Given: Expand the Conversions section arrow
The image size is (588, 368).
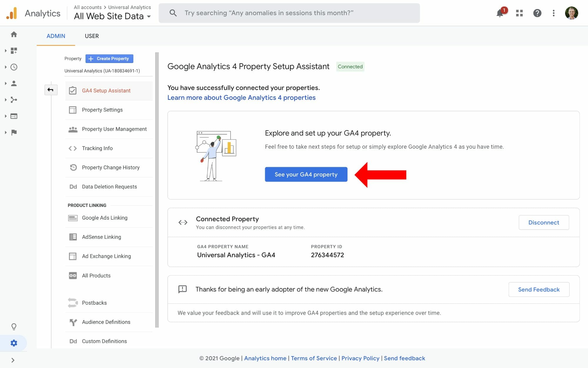Looking at the screenshot, I should pyautogui.click(x=6, y=132).
